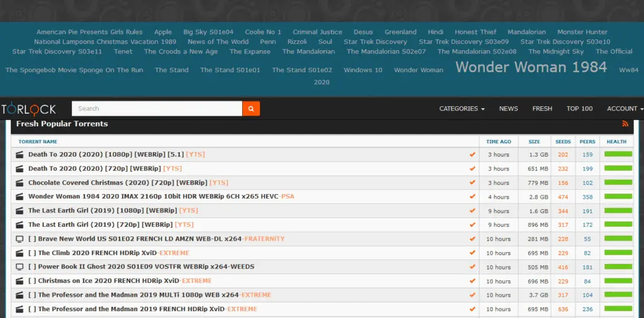Click TV icon beside Power Book II Ghost
This screenshot has height=318, width=644.
pos(19,266)
